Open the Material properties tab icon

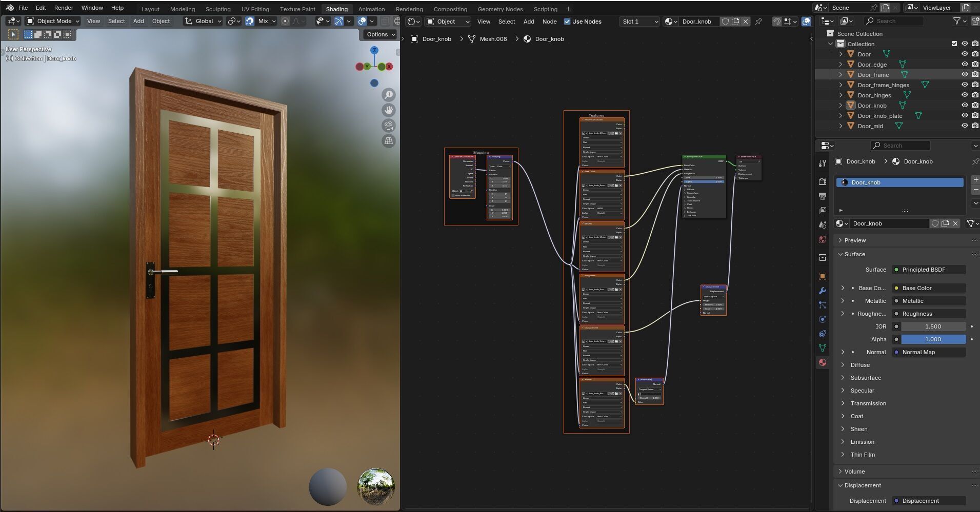(823, 362)
